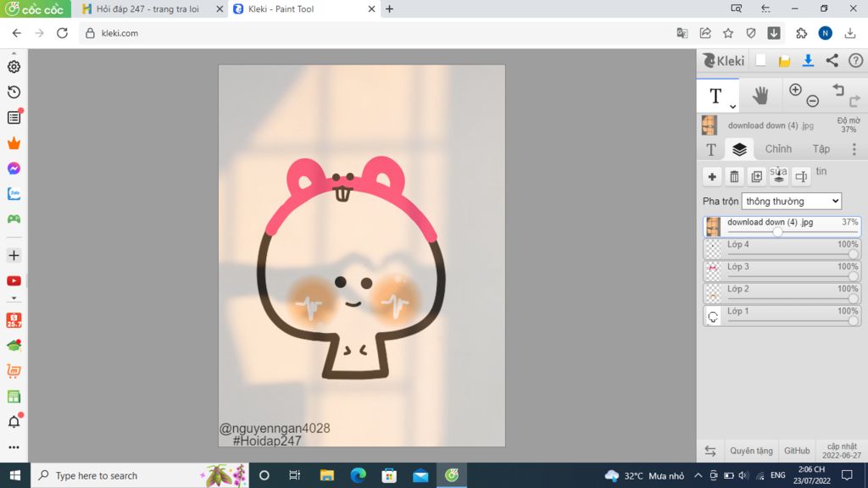Undo the last action in Kleki

838,90
